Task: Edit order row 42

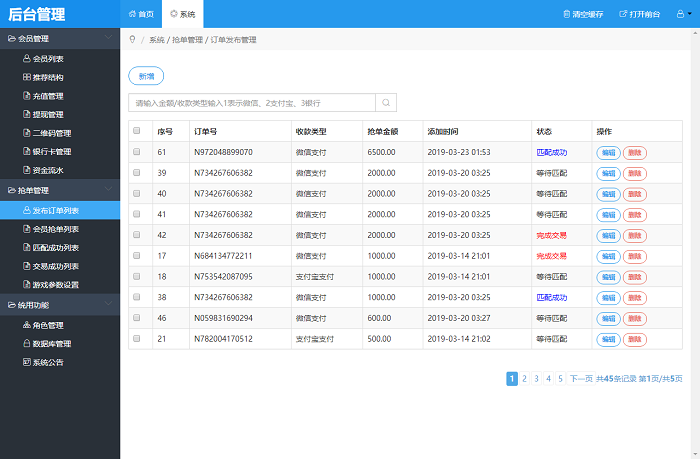Action: click(608, 236)
